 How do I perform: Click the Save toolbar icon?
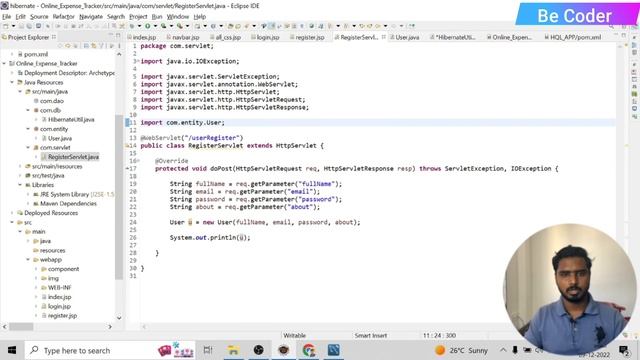tap(22, 26)
